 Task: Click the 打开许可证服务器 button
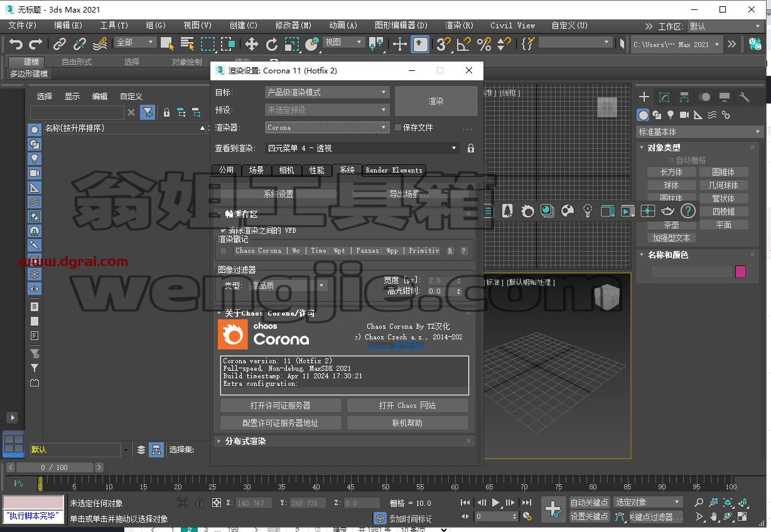click(x=281, y=405)
